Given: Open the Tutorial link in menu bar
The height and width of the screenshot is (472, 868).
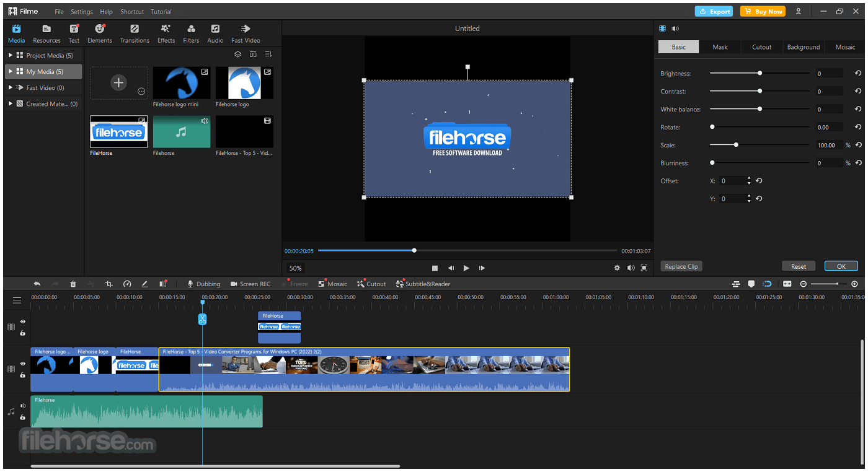Looking at the screenshot, I should pyautogui.click(x=161, y=12).
